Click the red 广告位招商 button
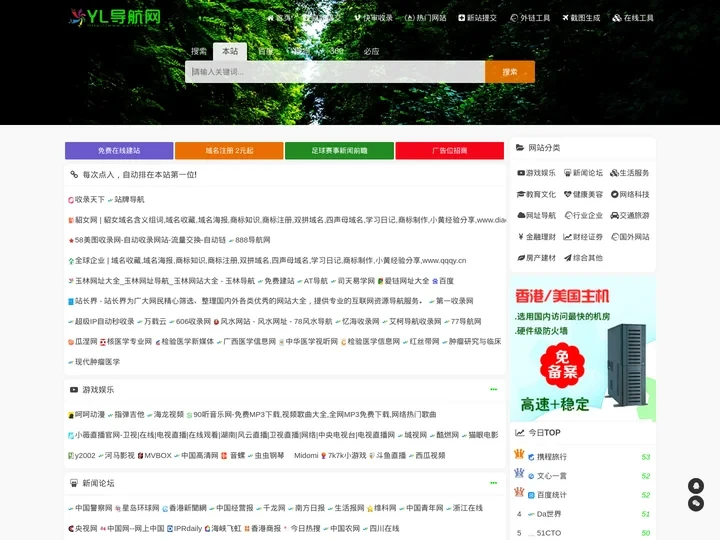 tap(450, 151)
